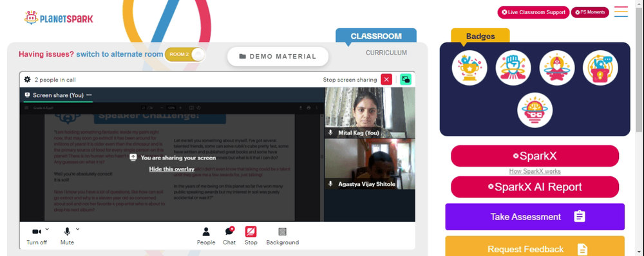Image resolution: width=644 pixels, height=256 pixels.
Task: Open the People panel
Action: tap(206, 236)
